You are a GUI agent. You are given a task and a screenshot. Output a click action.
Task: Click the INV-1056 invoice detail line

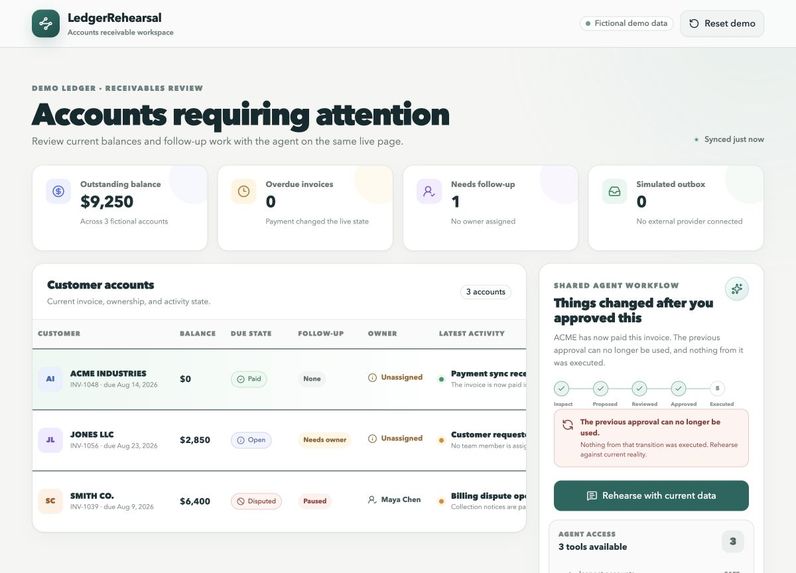point(114,446)
